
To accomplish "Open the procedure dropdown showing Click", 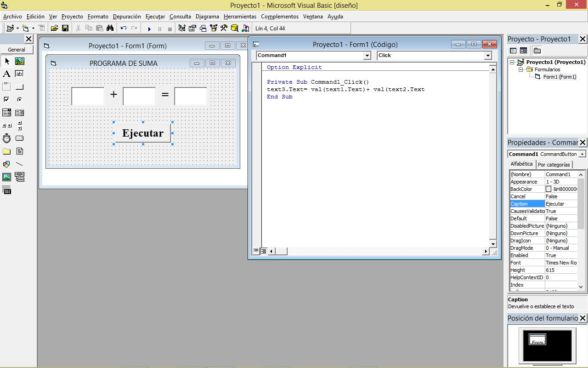I will click(x=488, y=55).
